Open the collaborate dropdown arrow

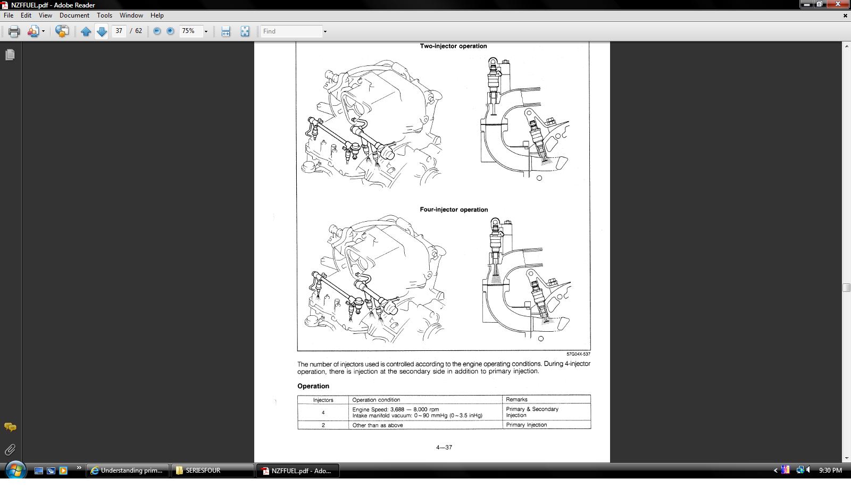pyautogui.click(x=44, y=31)
